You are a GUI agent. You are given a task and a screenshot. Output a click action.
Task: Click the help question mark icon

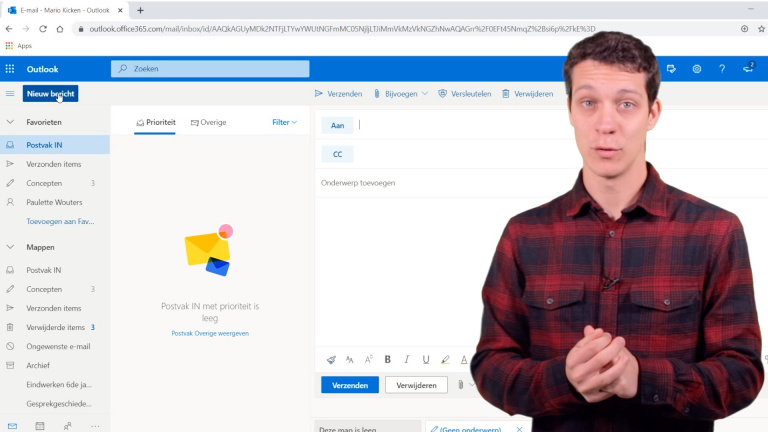722,69
